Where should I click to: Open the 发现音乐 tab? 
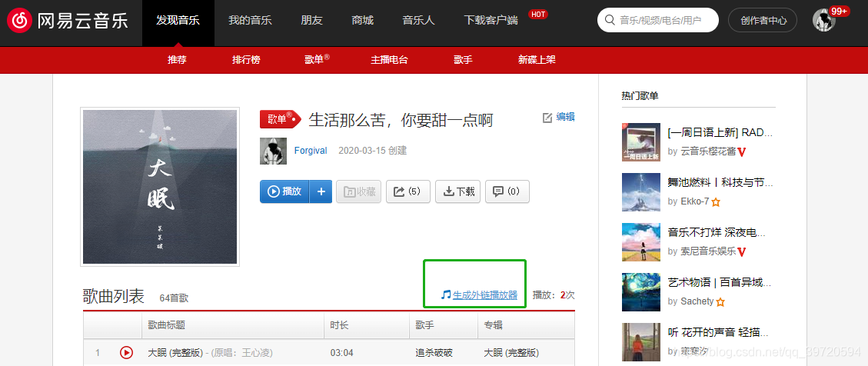coord(178,21)
